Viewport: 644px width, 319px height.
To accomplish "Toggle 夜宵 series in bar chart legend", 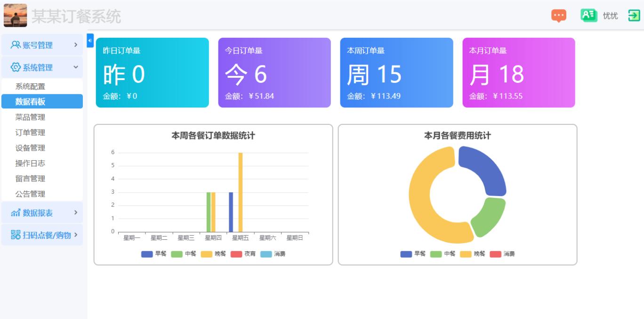I will pos(243,254).
